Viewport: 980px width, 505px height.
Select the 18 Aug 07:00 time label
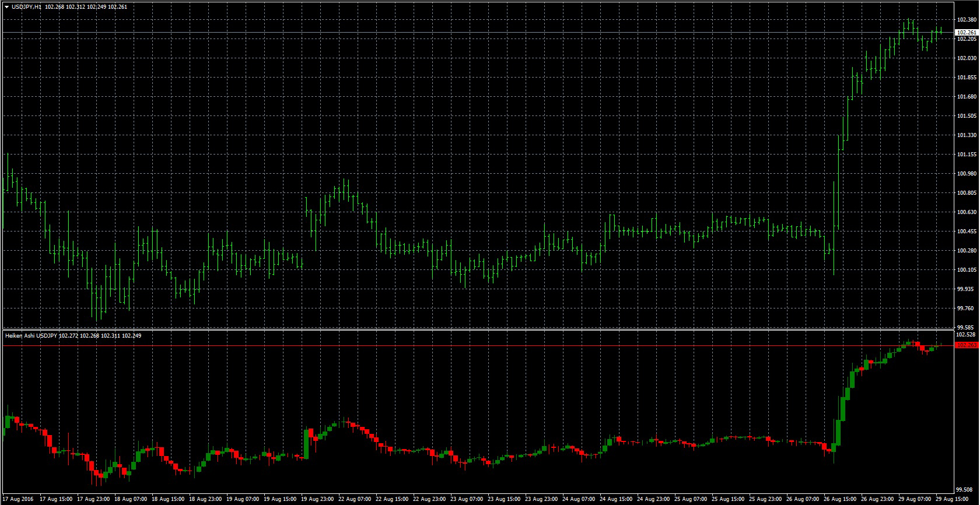131,500
